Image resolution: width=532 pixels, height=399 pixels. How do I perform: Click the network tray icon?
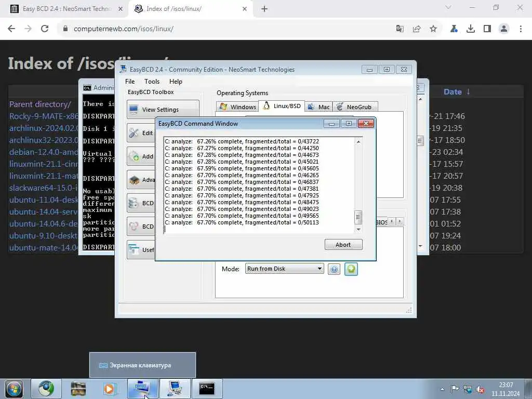click(x=468, y=389)
